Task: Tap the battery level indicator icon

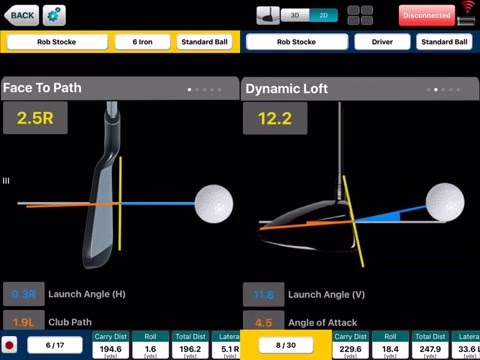Action: 466,21
